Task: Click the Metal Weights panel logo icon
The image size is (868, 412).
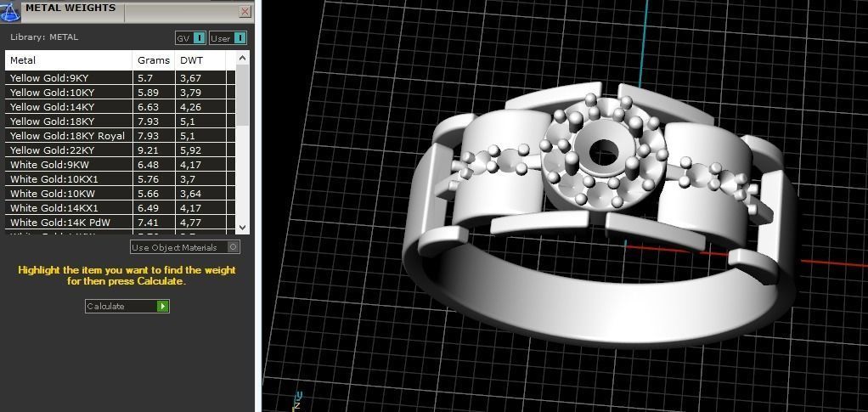Action: click(x=10, y=11)
